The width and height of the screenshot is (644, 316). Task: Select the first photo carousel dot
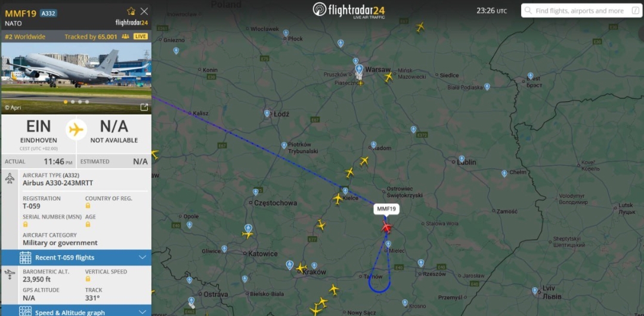click(x=66, y=102)
